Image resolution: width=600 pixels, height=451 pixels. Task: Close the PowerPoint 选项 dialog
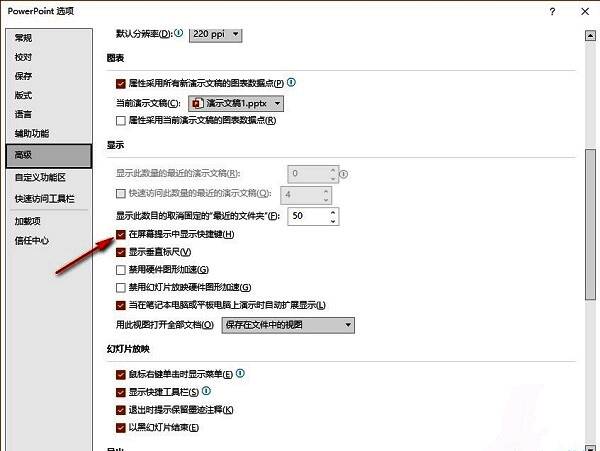pos(585,11)
